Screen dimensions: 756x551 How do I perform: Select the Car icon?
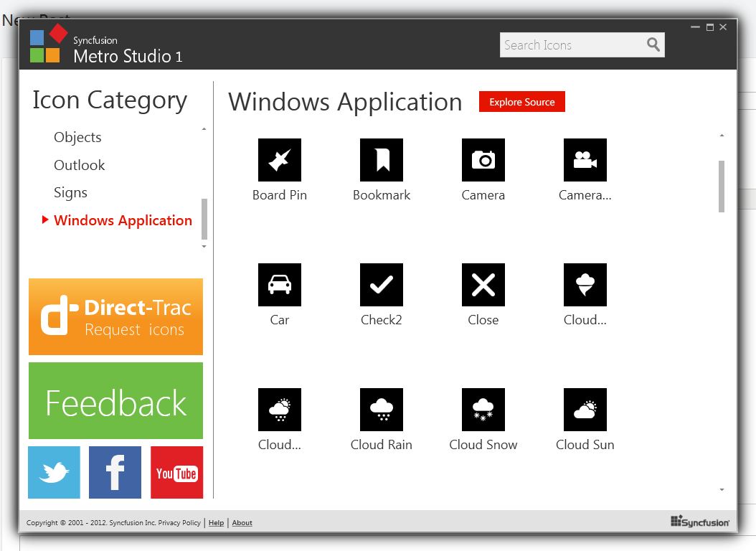(x=280, y=284)
